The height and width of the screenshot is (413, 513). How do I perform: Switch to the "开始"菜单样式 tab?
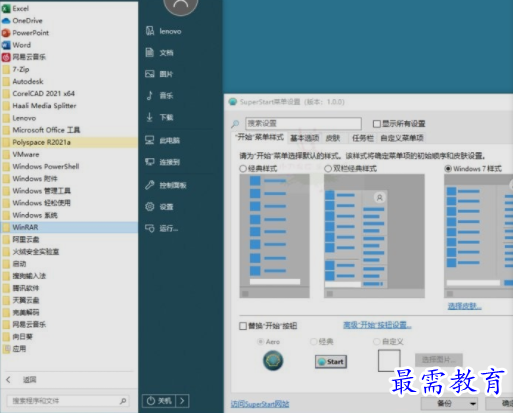click(x=260, y=137)
